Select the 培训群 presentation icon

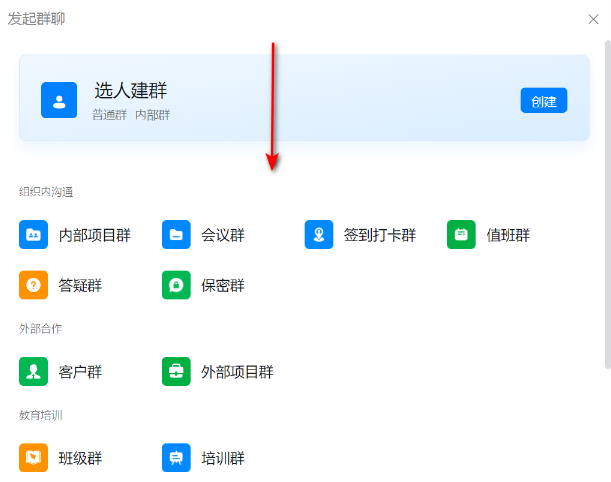pyautogui.click(x=176, y=457)
